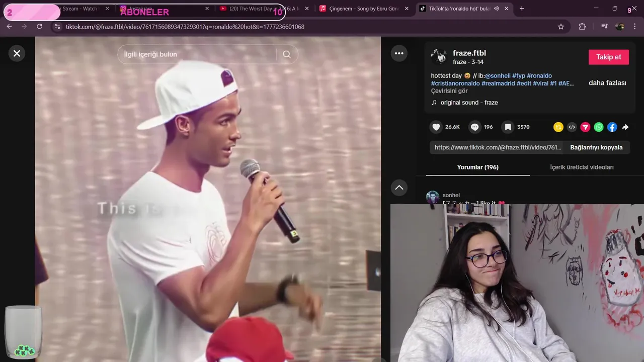Click the 'Takip et' follow button
This screenshot has height=362, width=644.
click(x=609, y=57)
